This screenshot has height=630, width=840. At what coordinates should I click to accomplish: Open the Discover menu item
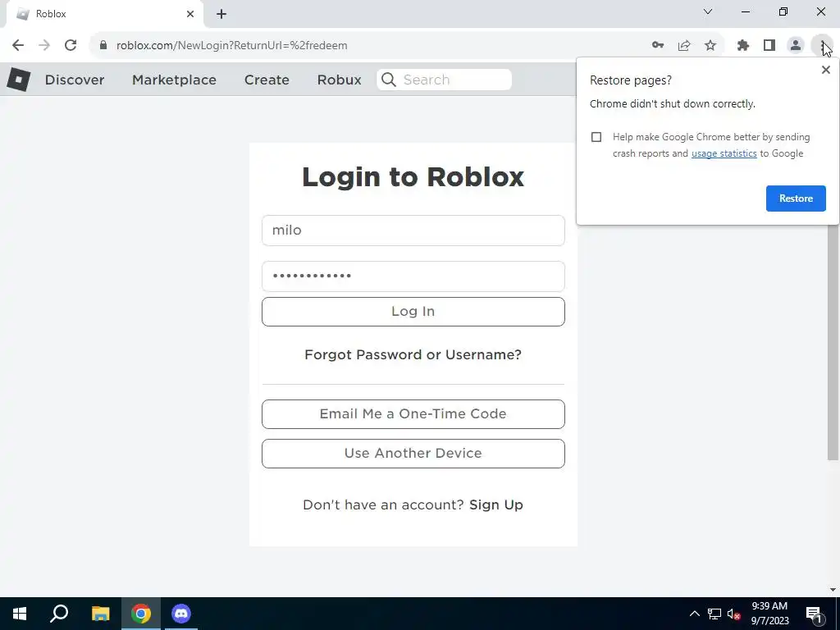(75, 80)
